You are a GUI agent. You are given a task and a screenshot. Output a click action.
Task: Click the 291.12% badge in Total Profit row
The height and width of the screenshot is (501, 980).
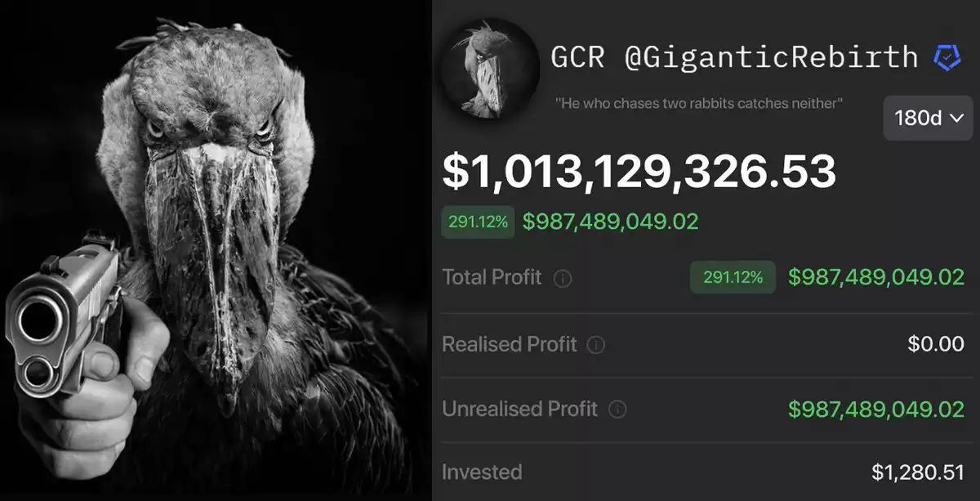[x=733, y=277]
